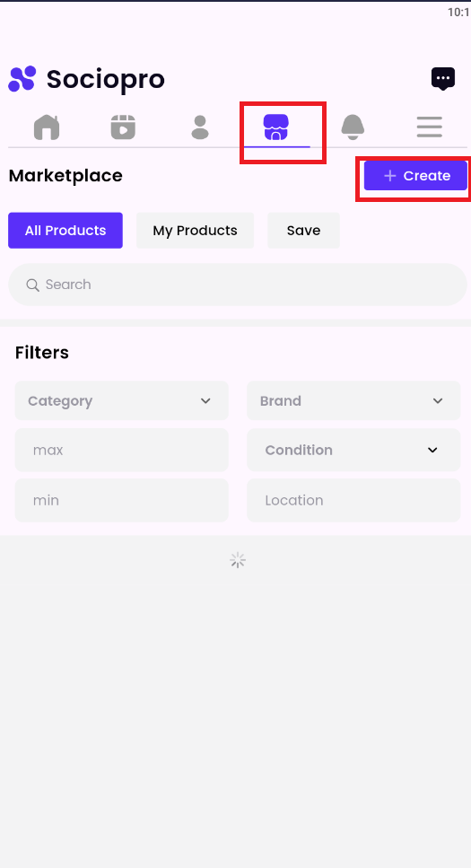Screen dimensions: 471x868
Task: Tap the Sociopro logo
Action: (x=86, y=79)
